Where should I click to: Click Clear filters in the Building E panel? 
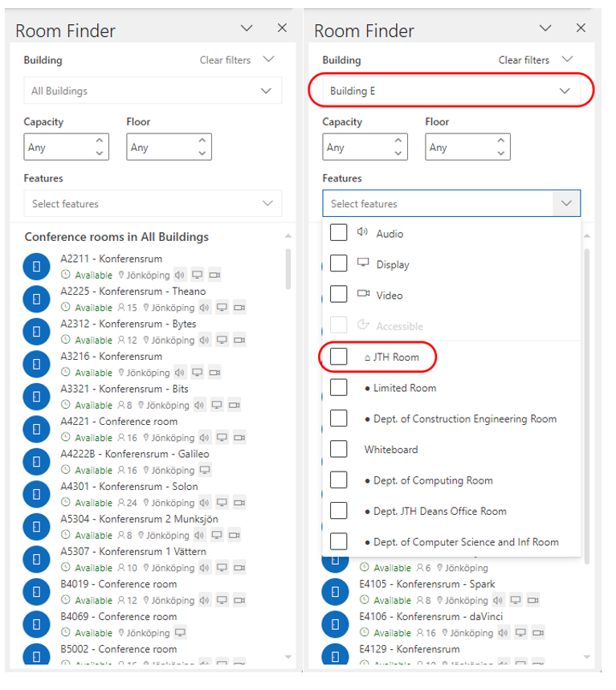pyautogui.click(x=524, y=60)
